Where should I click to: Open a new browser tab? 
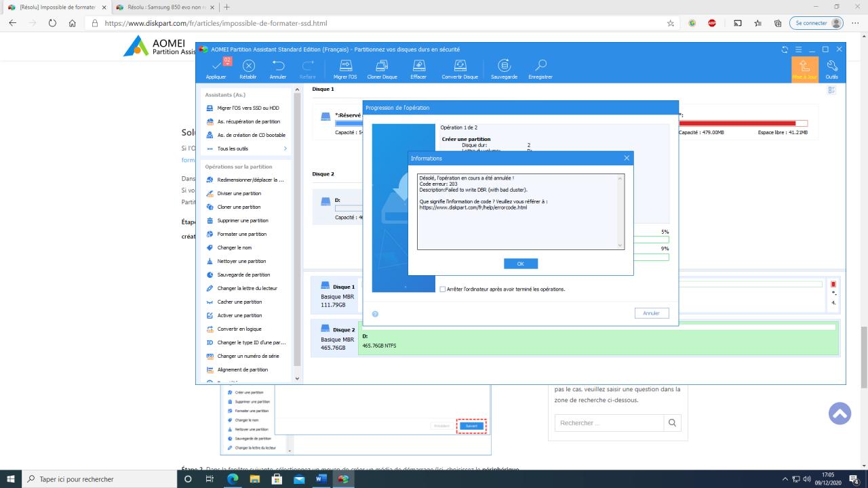tap(226, 7)
